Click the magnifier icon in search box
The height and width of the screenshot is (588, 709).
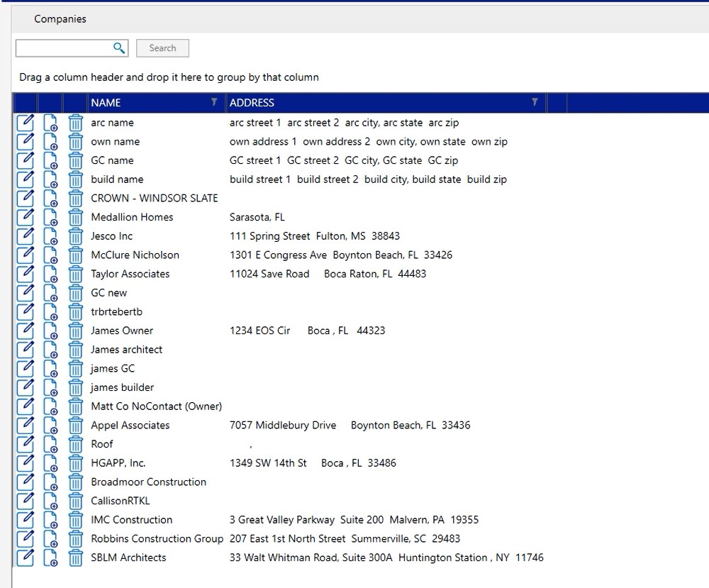coord(118,48)
